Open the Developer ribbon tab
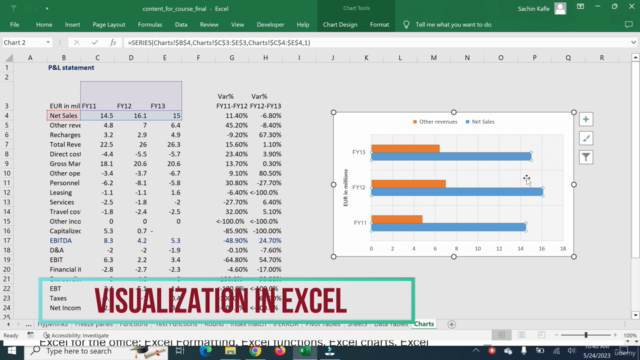Image resolution: width=640 pixels, height=360 pixels. coord(270,24)
